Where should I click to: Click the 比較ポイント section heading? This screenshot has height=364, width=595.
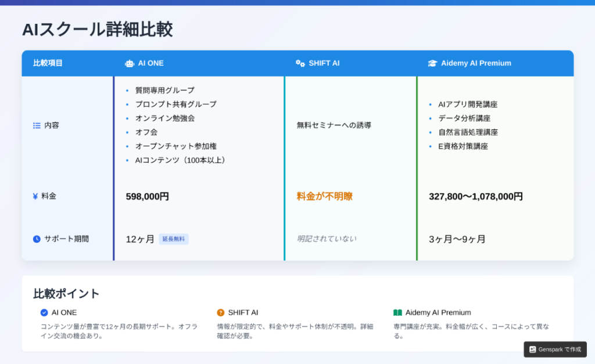coord(66,293)
